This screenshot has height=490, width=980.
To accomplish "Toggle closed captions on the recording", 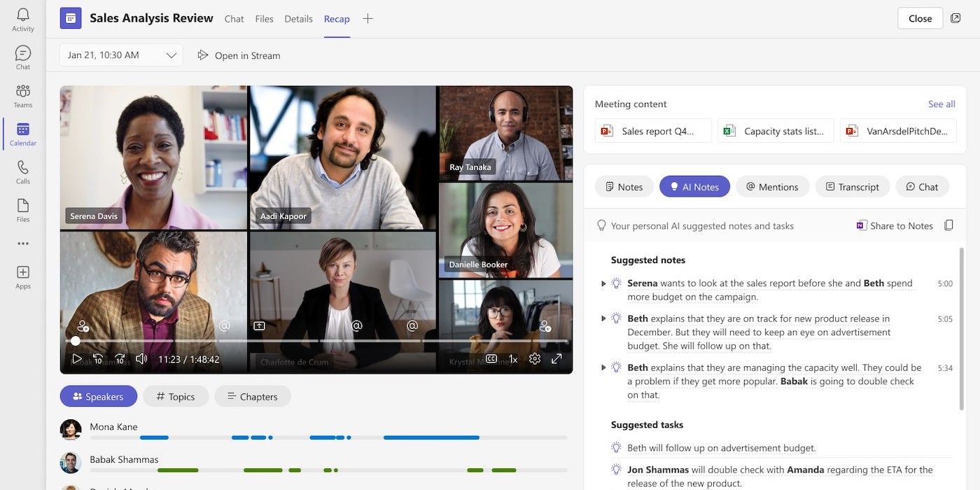I will (491, 358).
